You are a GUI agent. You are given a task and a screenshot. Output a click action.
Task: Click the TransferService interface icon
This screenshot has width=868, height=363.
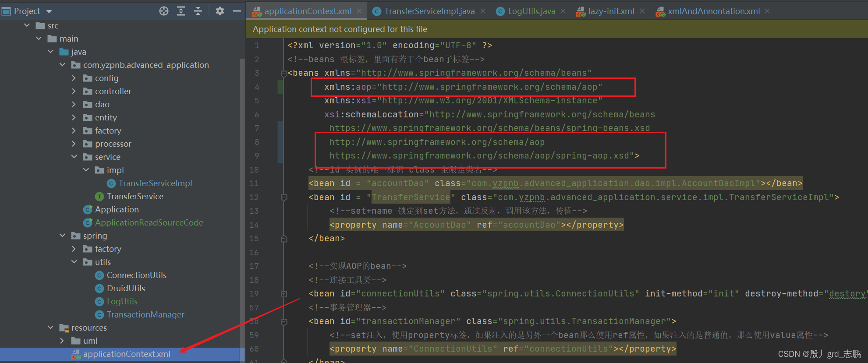pyautogui.click(x=99, y=197)
